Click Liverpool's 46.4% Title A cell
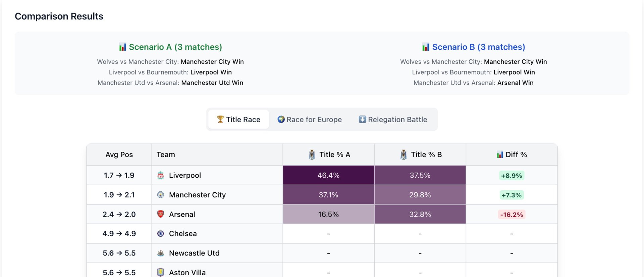Image resolution: width=644 pixels, height=277 pixels. [328, 175]
